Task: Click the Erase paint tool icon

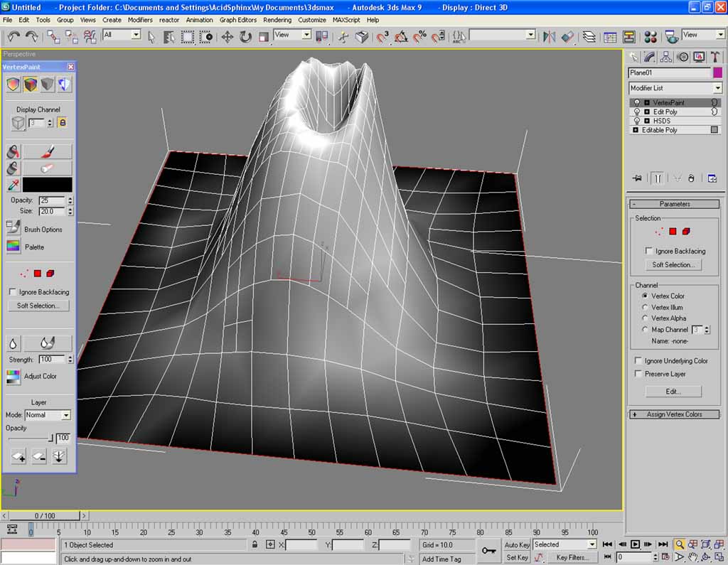Action: coord(47,168)
